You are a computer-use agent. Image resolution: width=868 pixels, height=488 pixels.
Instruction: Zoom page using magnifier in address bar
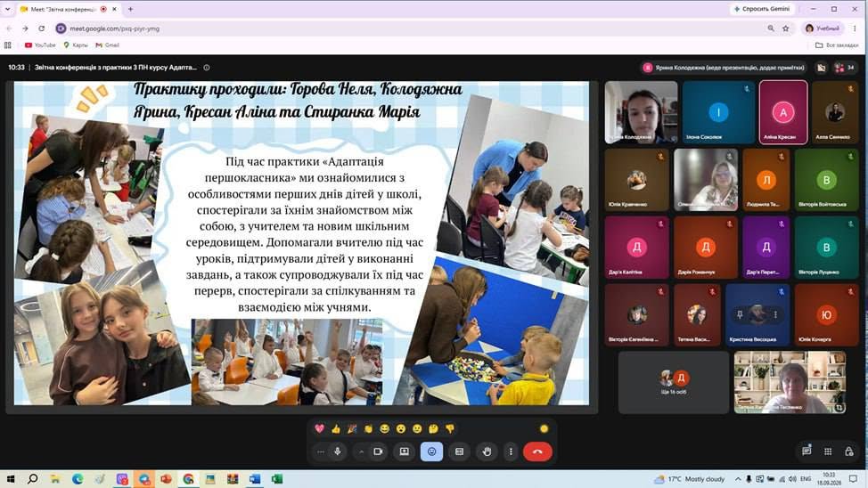[x=771, y=28]
